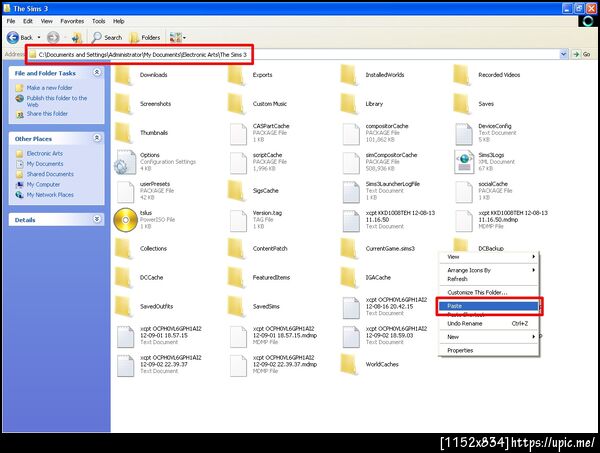Choose Customize This Folder from context menu

[488, 292]
